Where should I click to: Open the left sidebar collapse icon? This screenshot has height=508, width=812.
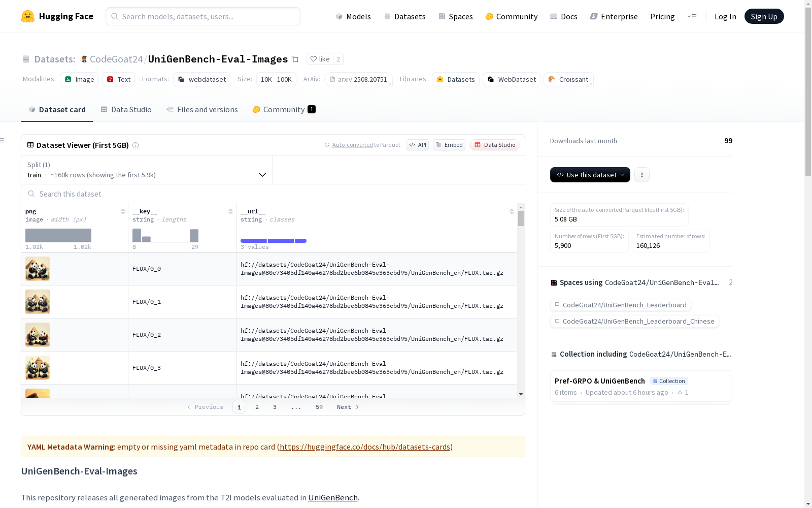tap(3, 140)
